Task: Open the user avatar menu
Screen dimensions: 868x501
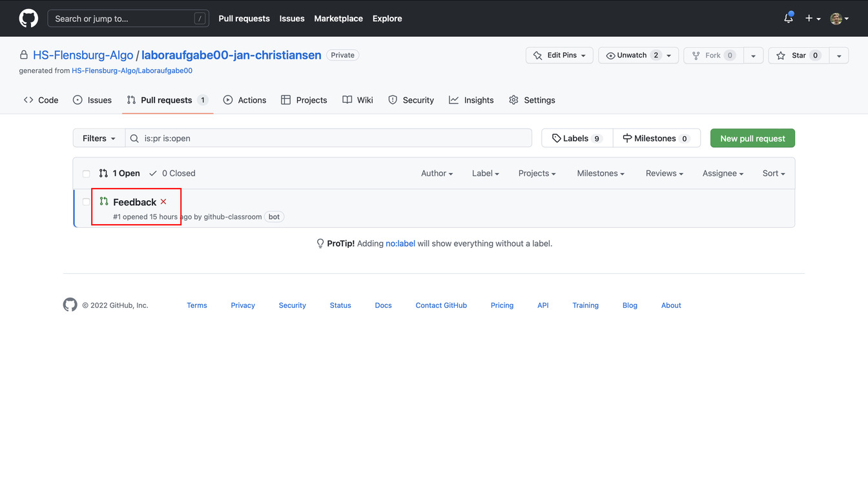Action: (839, 18)
